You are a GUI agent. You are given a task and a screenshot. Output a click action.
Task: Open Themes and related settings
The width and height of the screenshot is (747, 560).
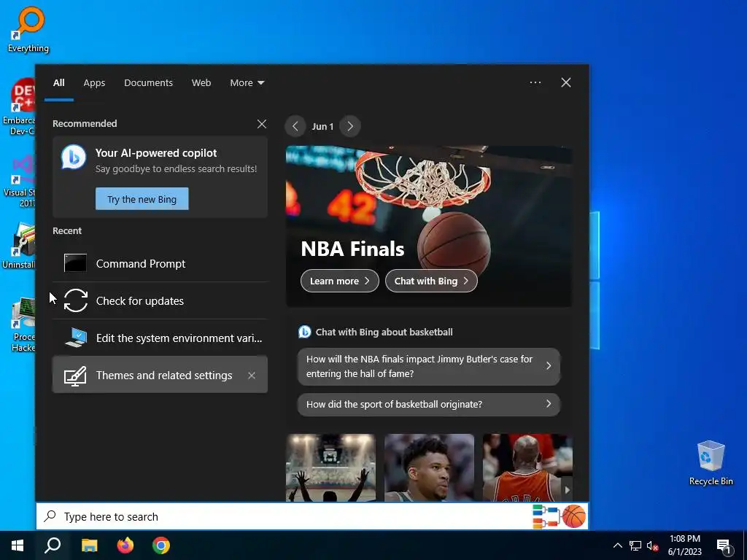[160, 375]
